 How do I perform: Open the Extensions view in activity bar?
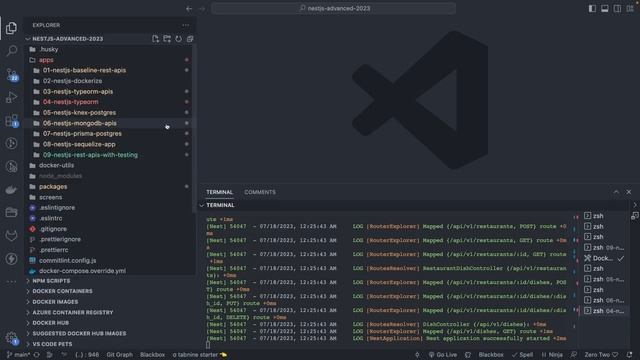tap(11, 120)
